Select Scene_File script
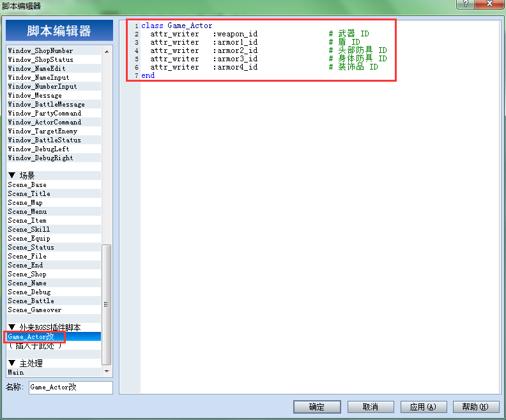 pos(54,256)
